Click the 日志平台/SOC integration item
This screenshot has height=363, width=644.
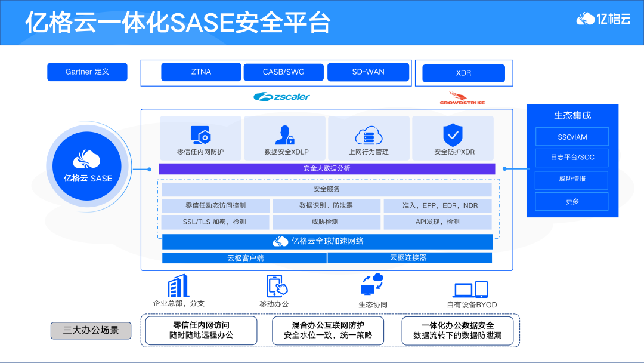click(x=572, y=158)
